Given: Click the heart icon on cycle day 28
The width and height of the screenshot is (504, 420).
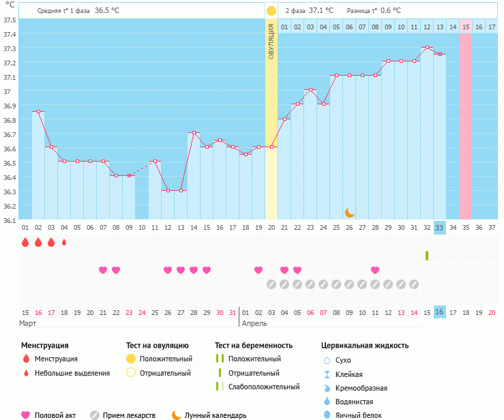Looking at the screenshot, I should tap(375, 270).
